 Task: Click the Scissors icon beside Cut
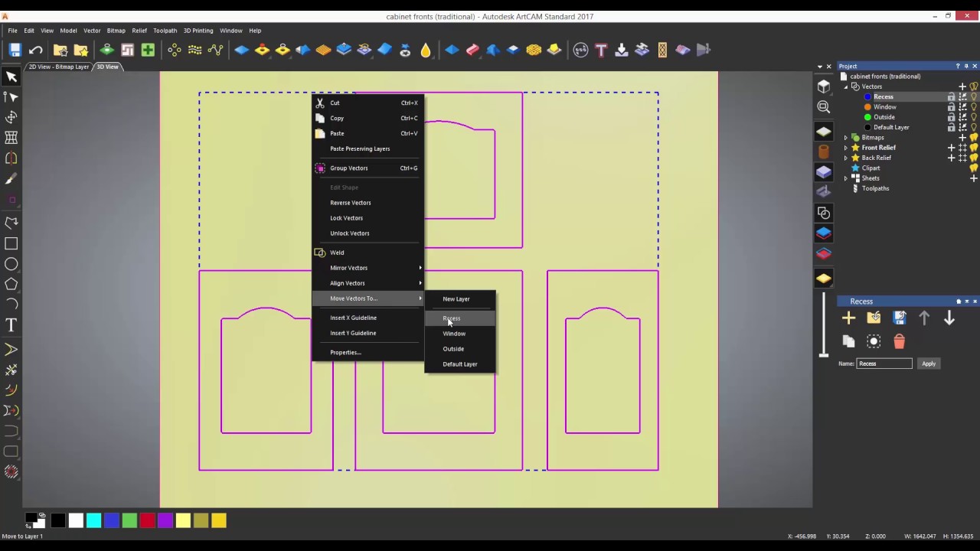(320, 103)
